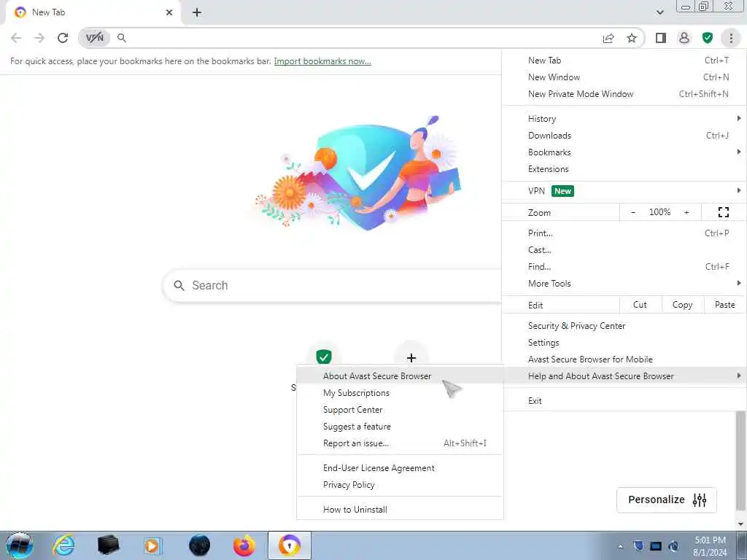Screen dimensions: 747x560
Task: Click Avast Secure Browser taskbar icon
Action: 289,545
